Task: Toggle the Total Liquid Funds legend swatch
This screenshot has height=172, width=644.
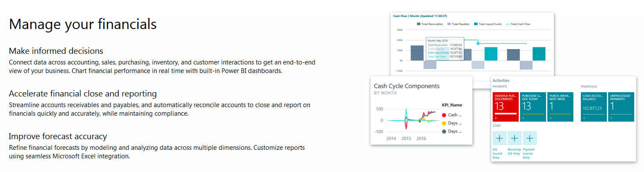Action: [476, 24]
